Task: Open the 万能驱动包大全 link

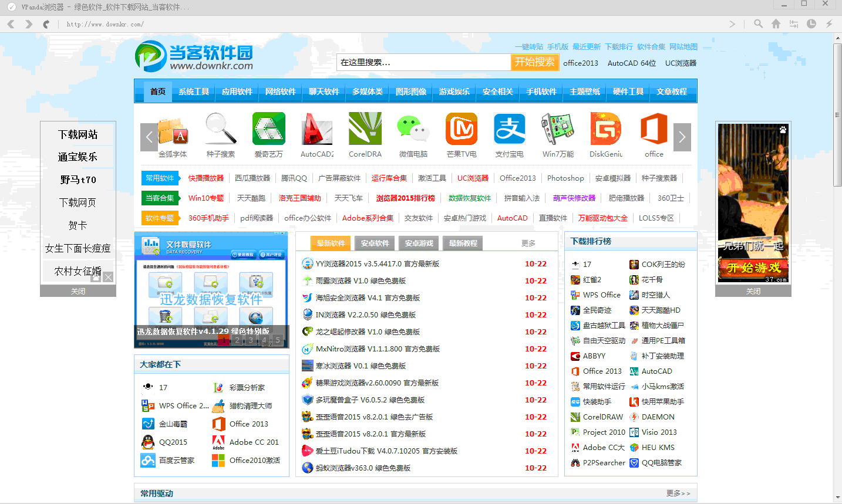Action: [x=603, y=218]
